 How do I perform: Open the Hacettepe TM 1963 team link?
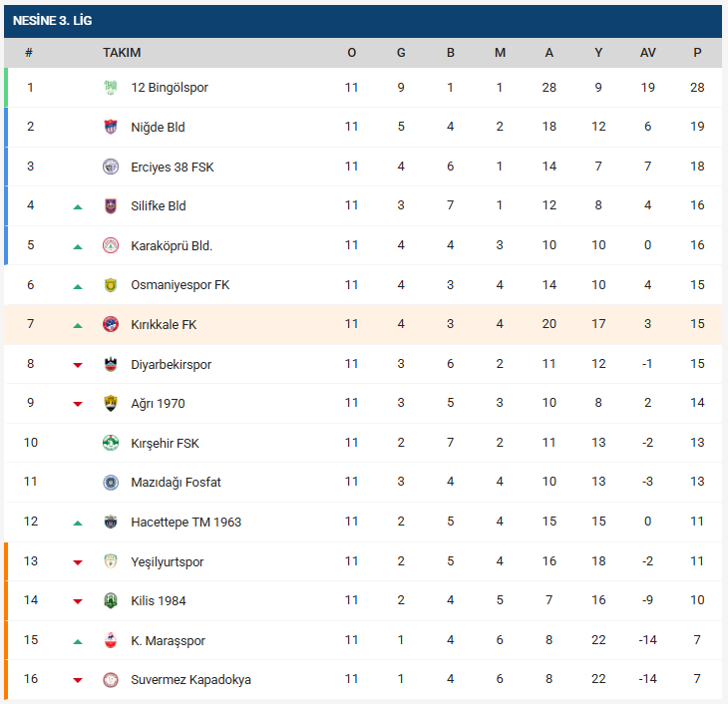pyautogui.click(x=185, y=523)
